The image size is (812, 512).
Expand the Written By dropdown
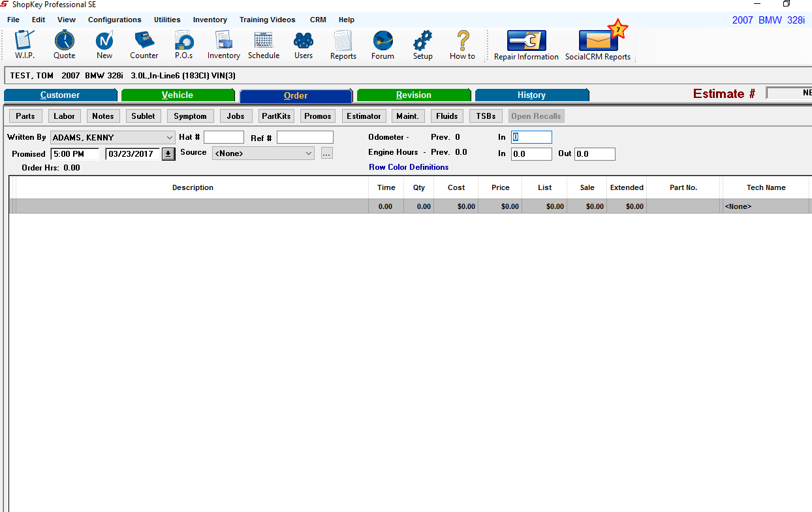tap(169, 138)
